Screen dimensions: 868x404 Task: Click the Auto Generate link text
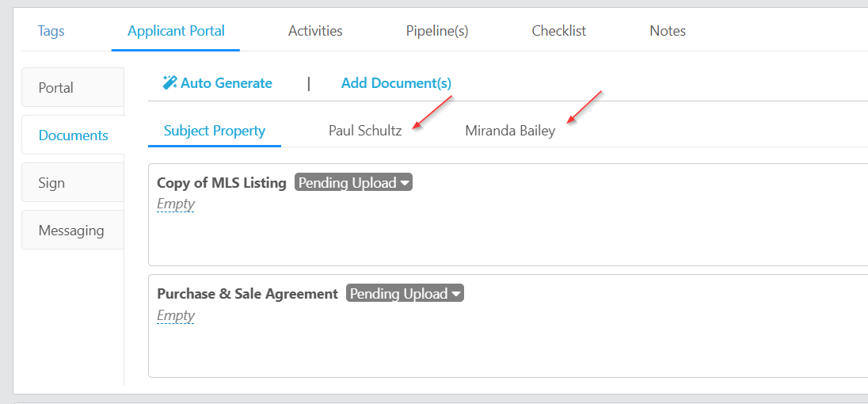[x=227, y=83]
